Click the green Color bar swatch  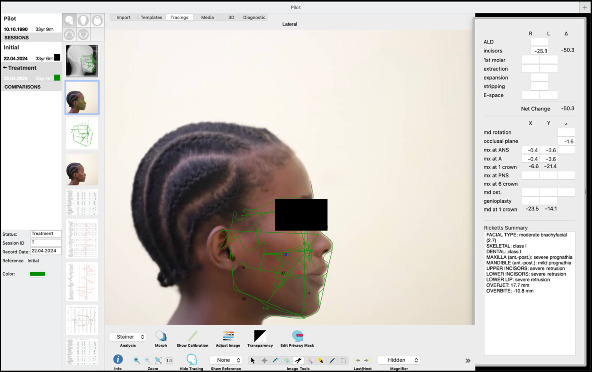tap(37, 274)
